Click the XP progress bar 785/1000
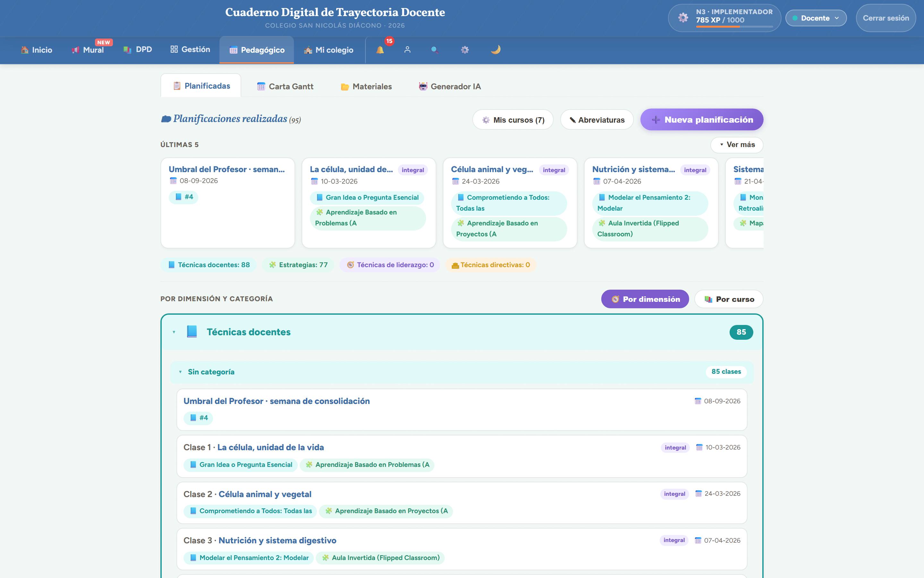The image size is (924, 578). point(734,27)
